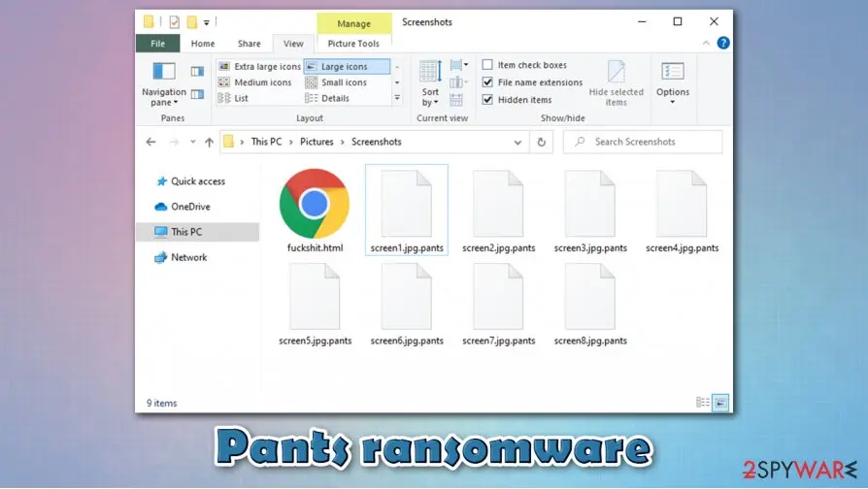Select file screen2.jpg.pants

coord(499,211)
